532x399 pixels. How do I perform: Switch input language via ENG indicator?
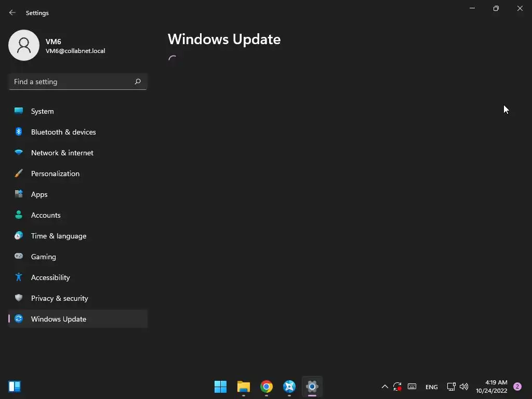pyautogui.click(x=432, y=387)
